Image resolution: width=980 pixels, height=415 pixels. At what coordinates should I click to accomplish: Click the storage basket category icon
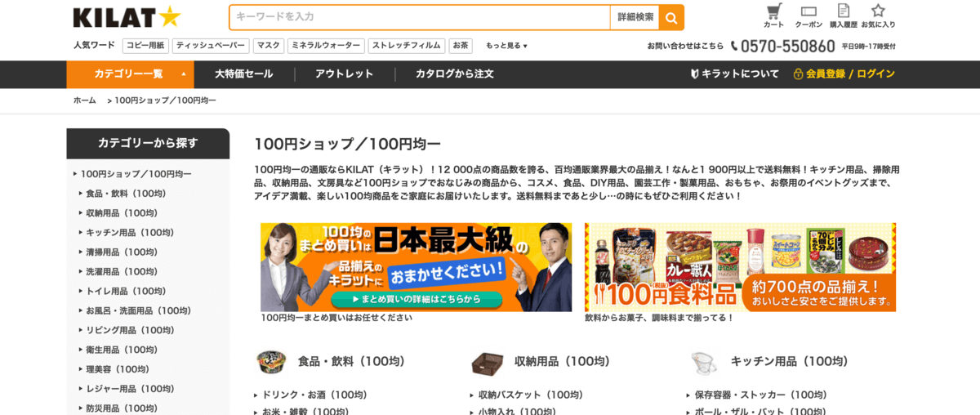pyautogui.click(x=488, y=362)
